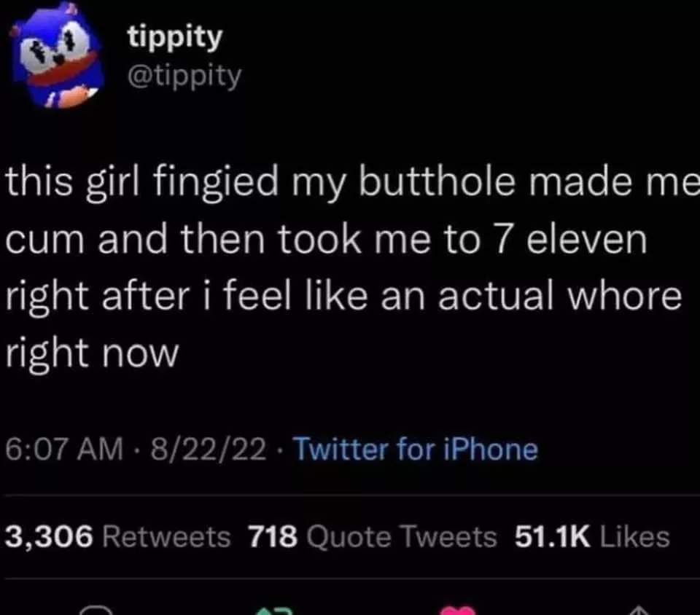
Task: Click the display name tippity
Action: (x=174, y=38)
